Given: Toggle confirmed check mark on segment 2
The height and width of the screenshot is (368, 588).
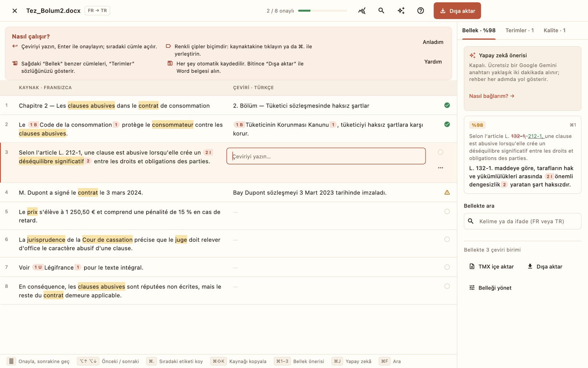Looking at the screenshot, I should [x=447, y=124].
